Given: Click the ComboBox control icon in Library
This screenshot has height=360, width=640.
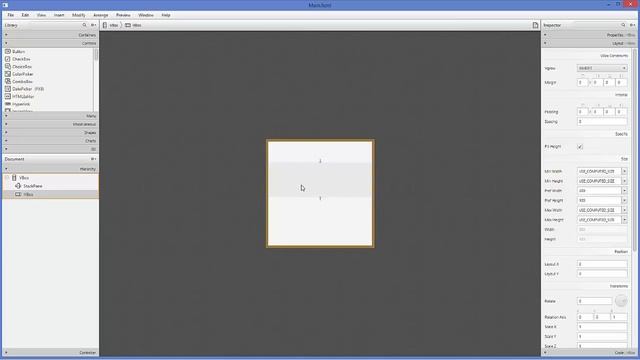Looking at the screenshot, I should [8, 81].
